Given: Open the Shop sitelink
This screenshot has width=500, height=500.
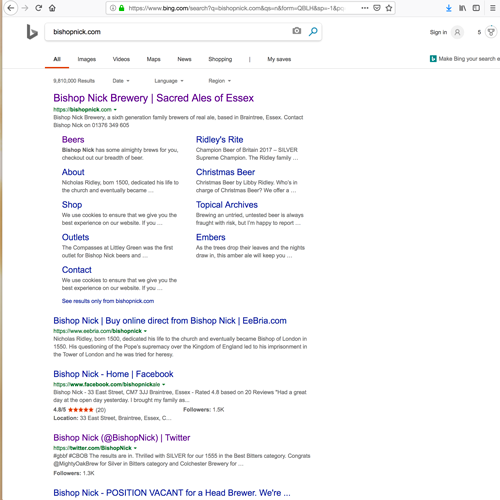Looking at the screenshot, I should tap(72, 205).
